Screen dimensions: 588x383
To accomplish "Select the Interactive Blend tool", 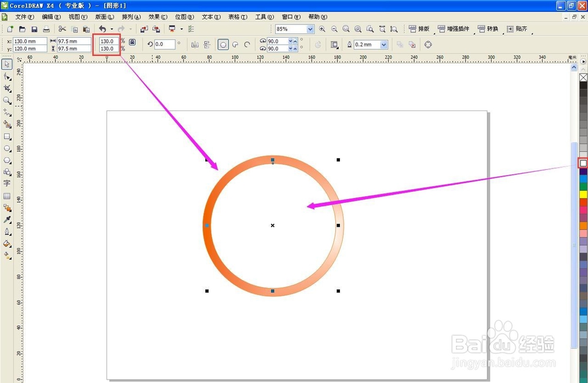I will click(7, 207).
